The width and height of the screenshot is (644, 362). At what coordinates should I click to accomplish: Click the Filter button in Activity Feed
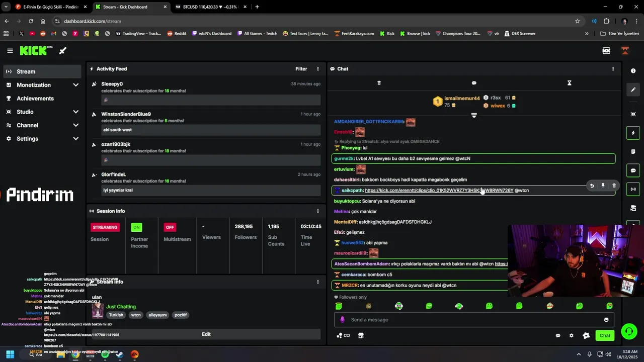click(x=301, y=69)
